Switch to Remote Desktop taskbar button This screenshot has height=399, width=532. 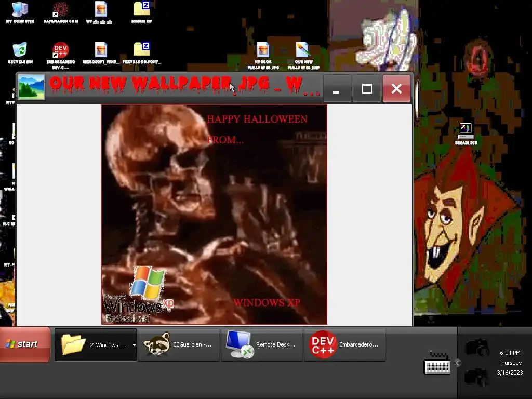tap(262, 344)
